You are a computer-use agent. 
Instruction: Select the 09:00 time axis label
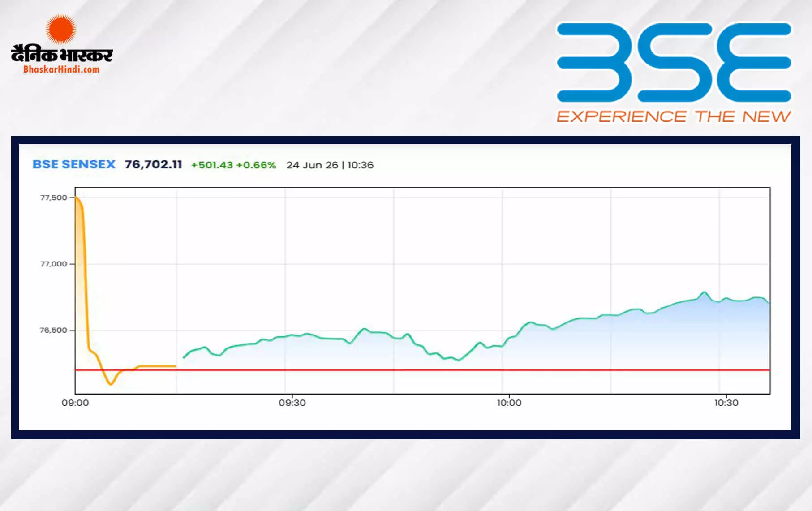(x=75, y=403)
